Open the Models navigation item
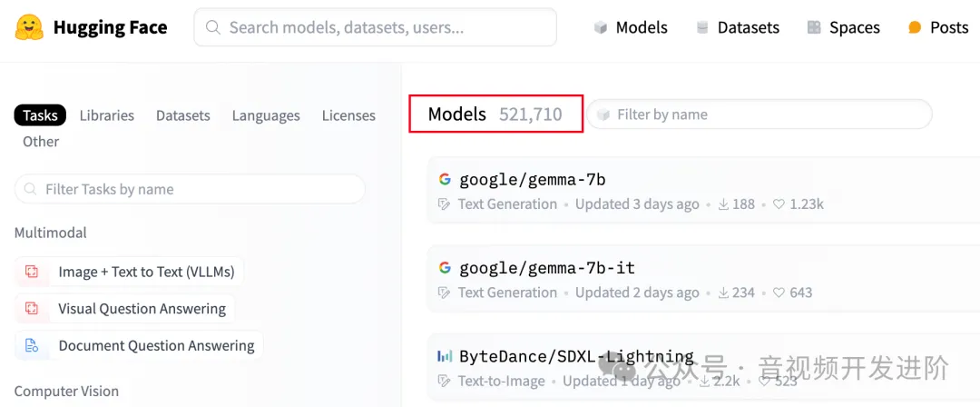Image resolution: width=980 pixels, height=407 pixels. 631,27
